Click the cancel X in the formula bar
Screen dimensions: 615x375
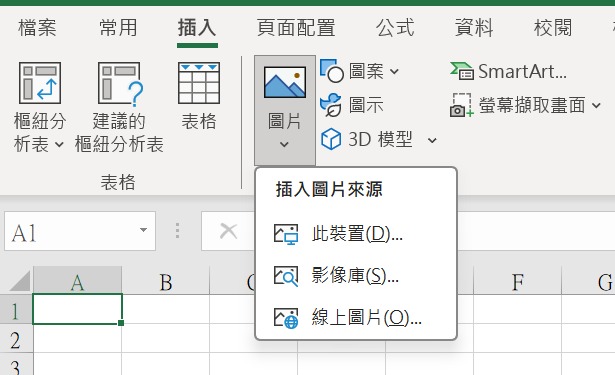click(228, 231)
